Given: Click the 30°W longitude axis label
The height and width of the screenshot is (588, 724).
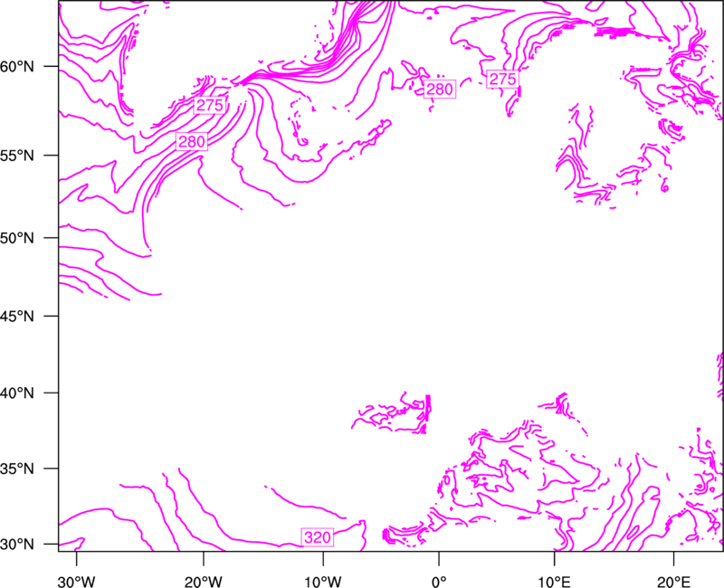Looking at the screenshot, I should click(76, 582).
